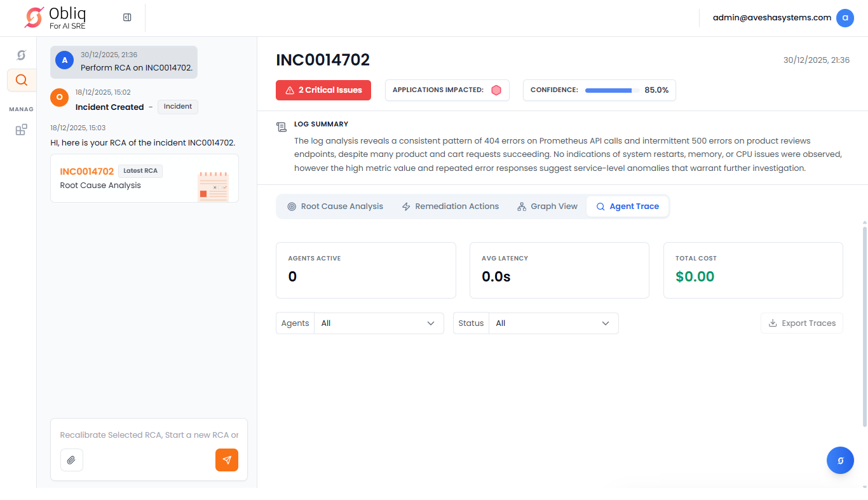
Task: Open the Obliq home icon in left rail
Action: click(21, 55)
